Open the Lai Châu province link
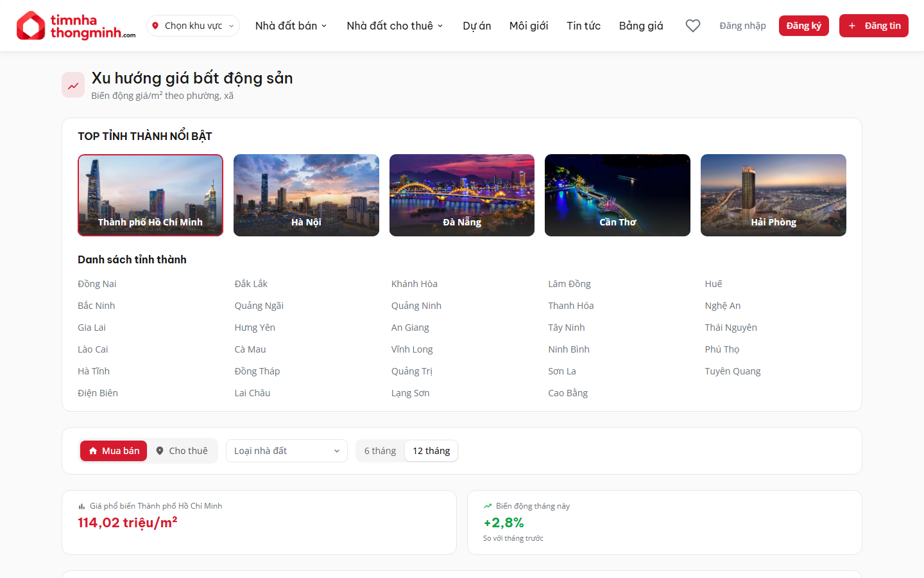 [252, 393]
